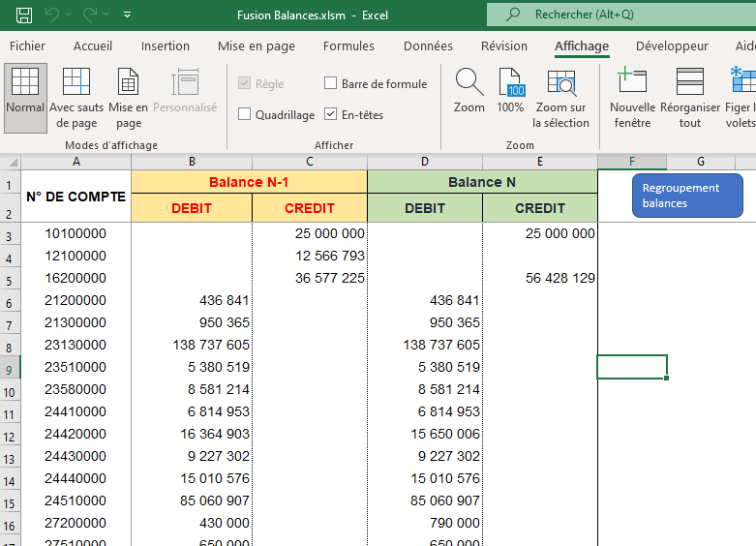Select column C header
Image resolution: width=756 pixels, height=546 pixels.
point(310,162)
